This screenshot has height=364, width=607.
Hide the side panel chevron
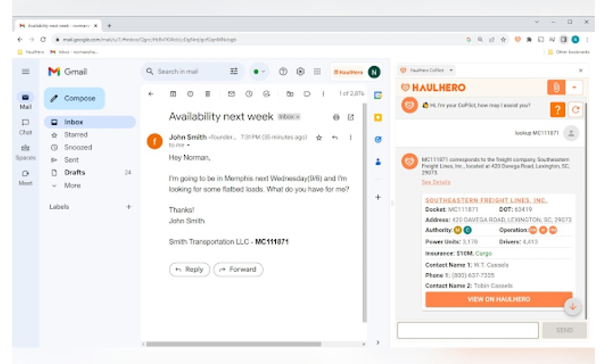pos(378,342)
